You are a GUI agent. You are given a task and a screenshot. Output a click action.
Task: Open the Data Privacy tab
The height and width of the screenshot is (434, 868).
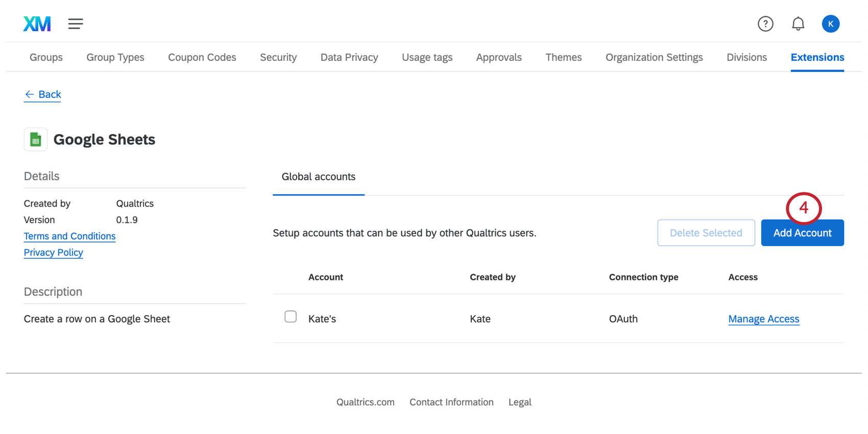tap(349, 58)
